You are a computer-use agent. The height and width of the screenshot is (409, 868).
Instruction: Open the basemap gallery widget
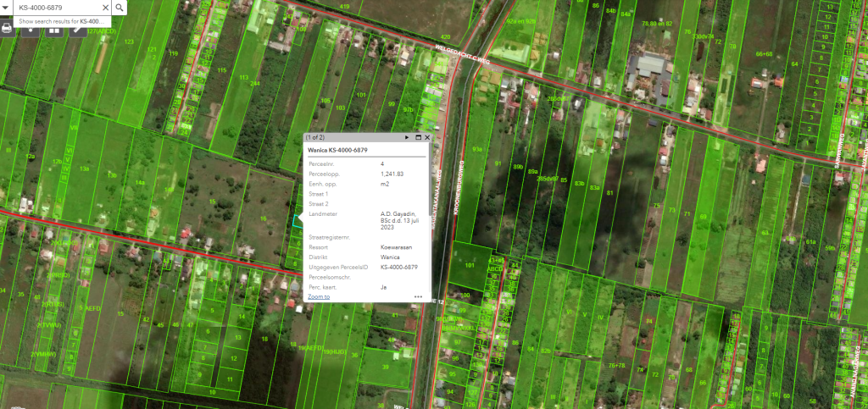point(53,28)
